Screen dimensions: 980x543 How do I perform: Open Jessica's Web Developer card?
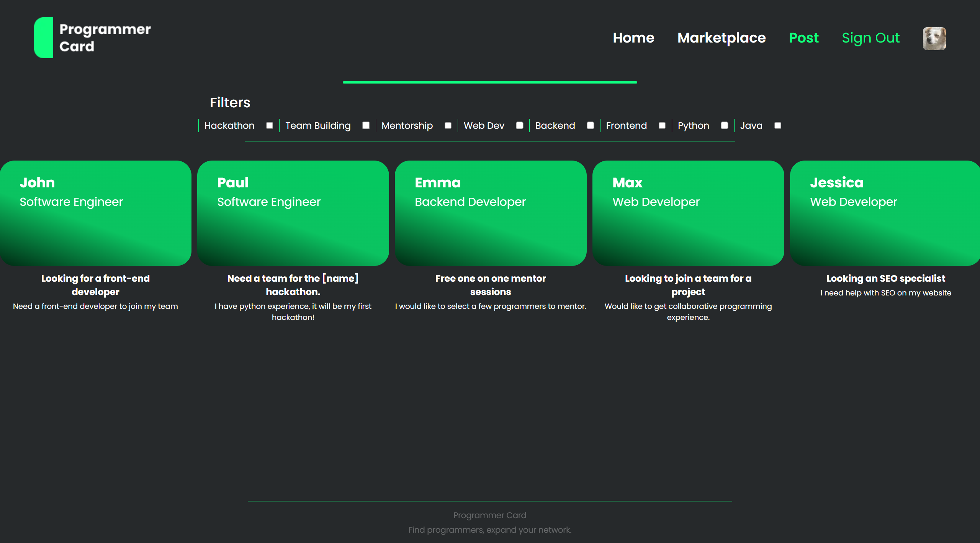(885, 213)
